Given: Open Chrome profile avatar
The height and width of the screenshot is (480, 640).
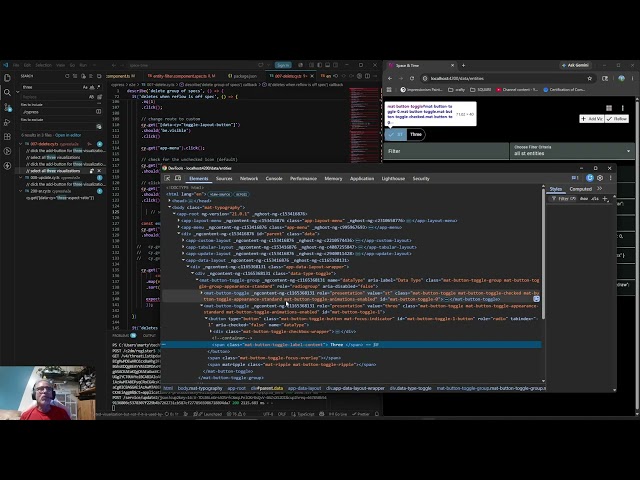Looking at the screenshot, I should [621, 78].
